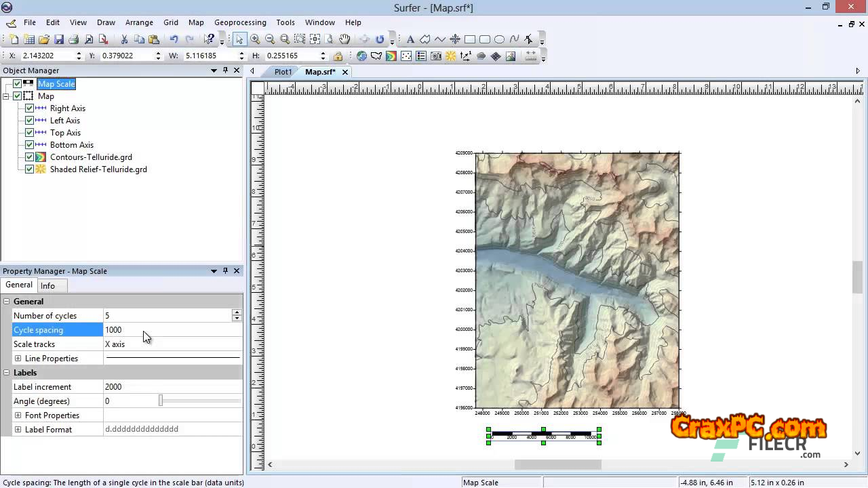Expand the Line Properties section

[18, 359]
